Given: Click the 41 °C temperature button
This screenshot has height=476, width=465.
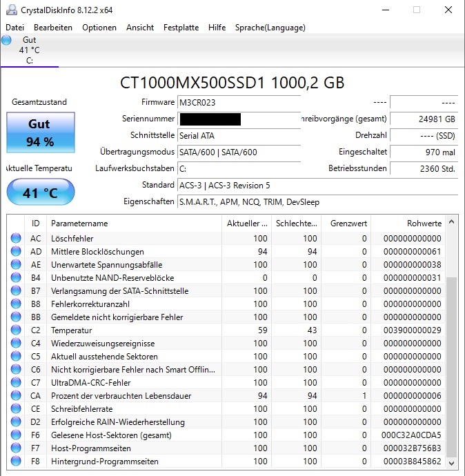Looking at the screenshot, I should point(41,192).
